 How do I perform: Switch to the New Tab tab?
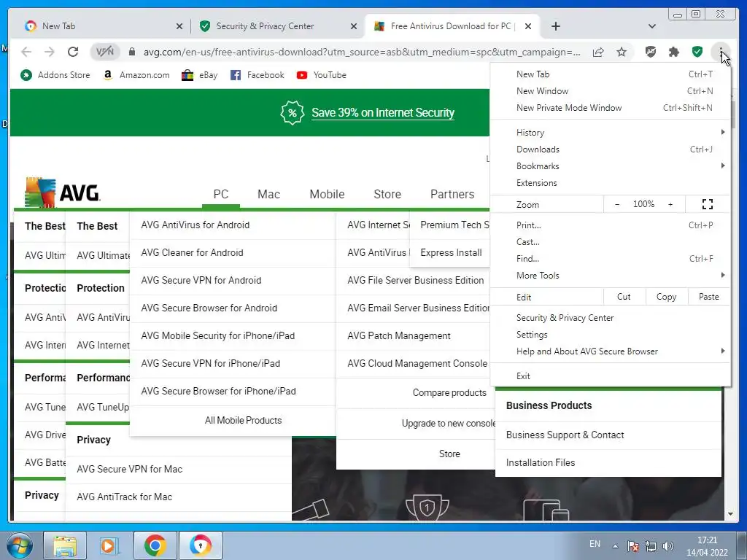pos(101,26)
